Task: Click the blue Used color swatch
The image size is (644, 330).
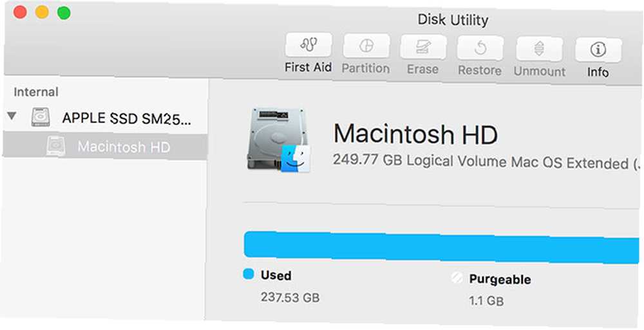Action: (249, 274)
